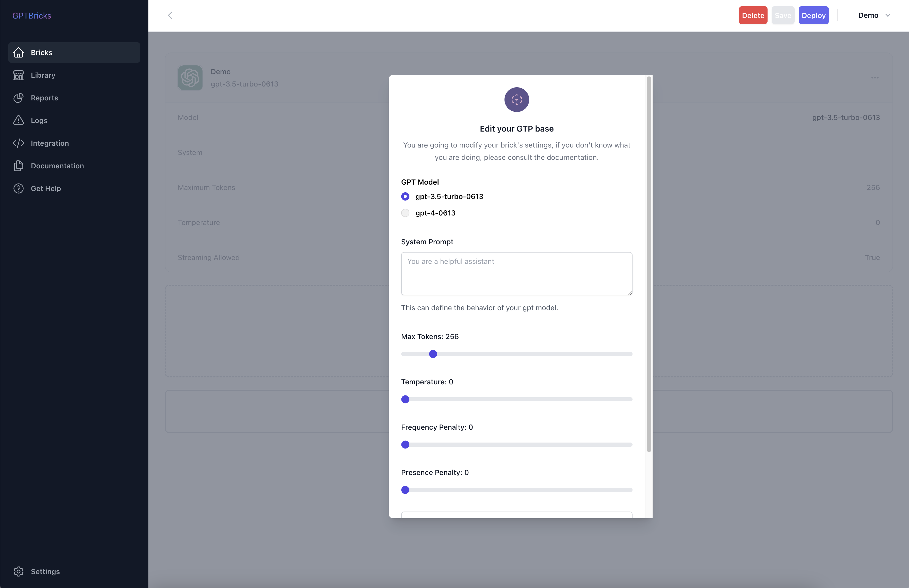
Task: Click the model value gpt-3.5-turbo-0613 at right
Action: point(846,118)
